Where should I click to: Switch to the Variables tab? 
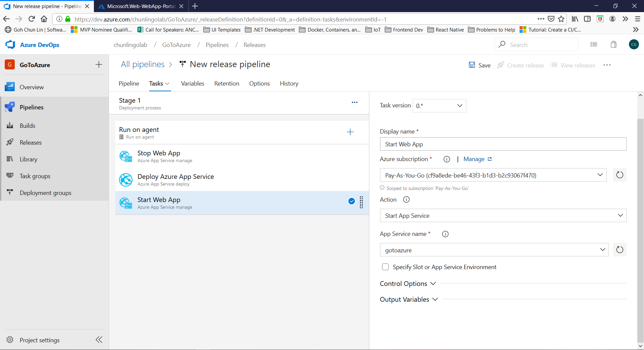pyautogui.click(x=193, y=84)
